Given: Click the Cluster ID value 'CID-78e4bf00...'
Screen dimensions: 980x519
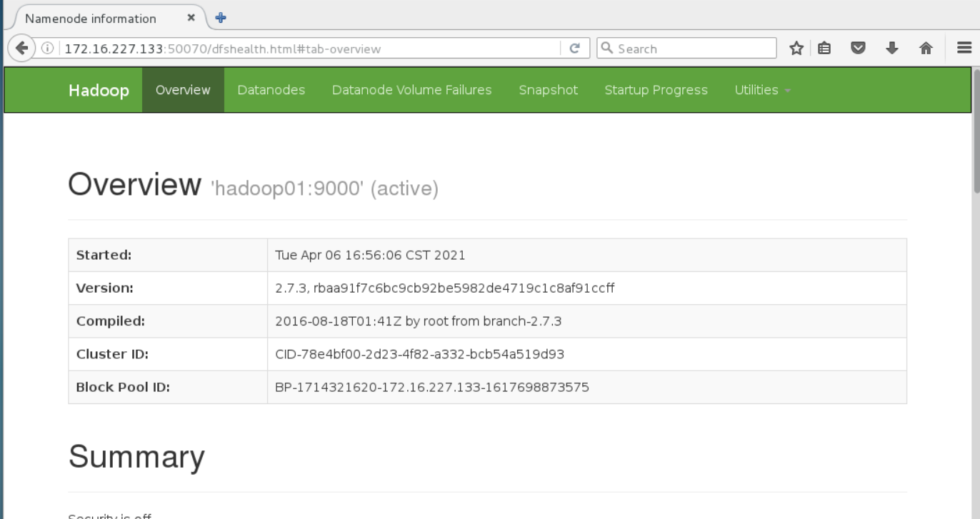Looking at the screenshot, I should coord(419,354).
